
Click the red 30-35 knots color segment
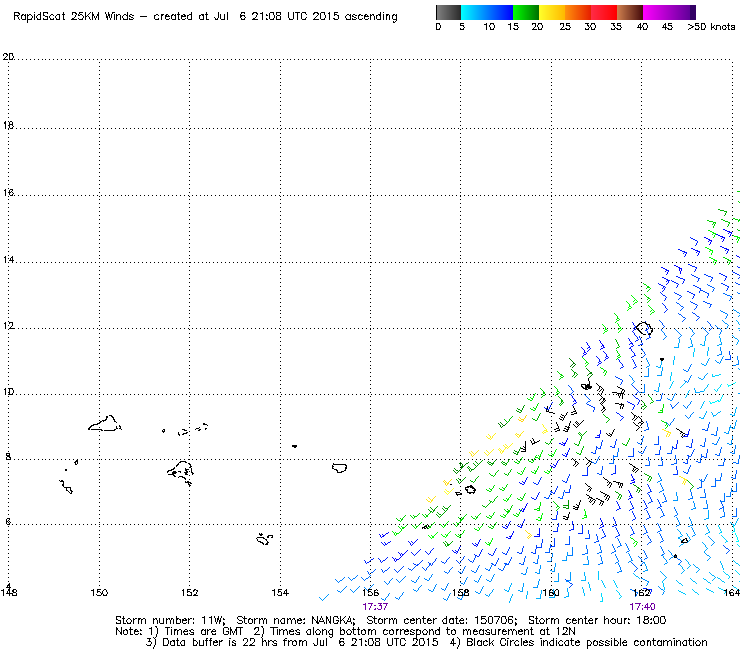[x=604, y=12]
